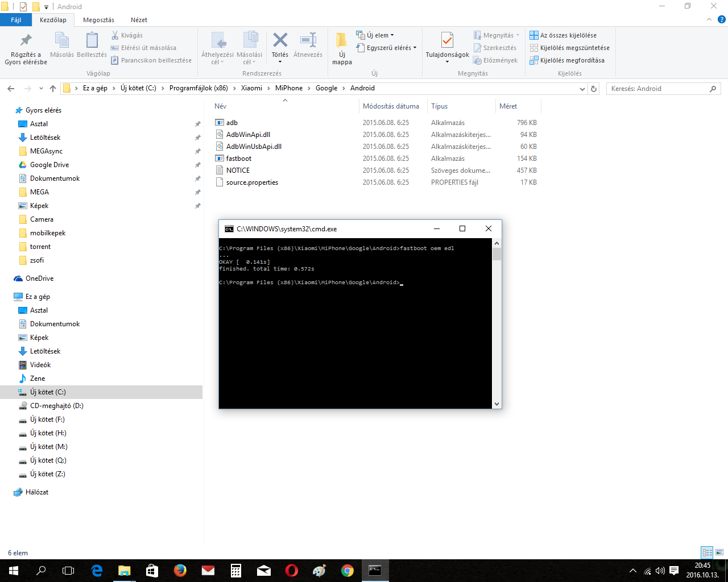Click Xiaomi in the address breadcrumb
The width and height of the screenshot is (728, 582).
(x=251, y=88)
